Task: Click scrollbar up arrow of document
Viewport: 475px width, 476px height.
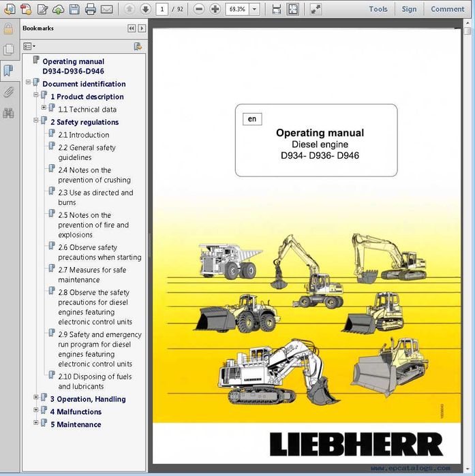Action: pyautogui.click(x=468, y=23)
